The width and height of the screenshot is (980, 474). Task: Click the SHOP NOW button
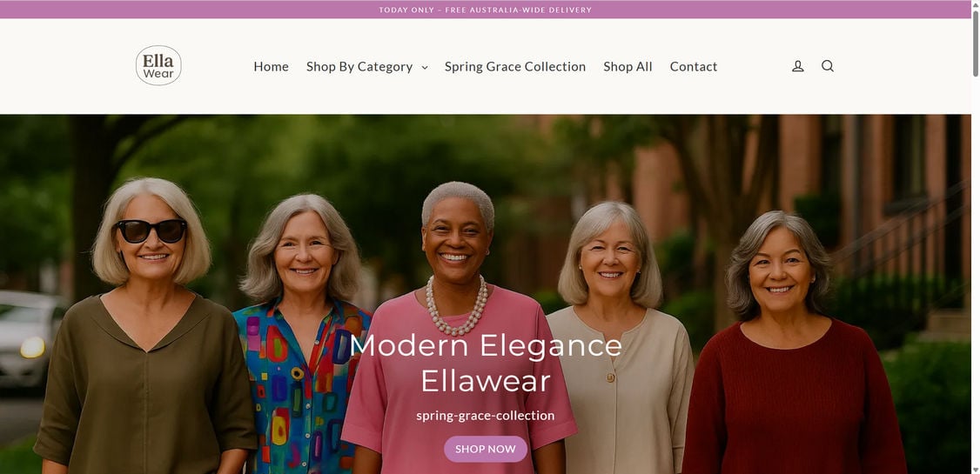(x=486, y=449)
